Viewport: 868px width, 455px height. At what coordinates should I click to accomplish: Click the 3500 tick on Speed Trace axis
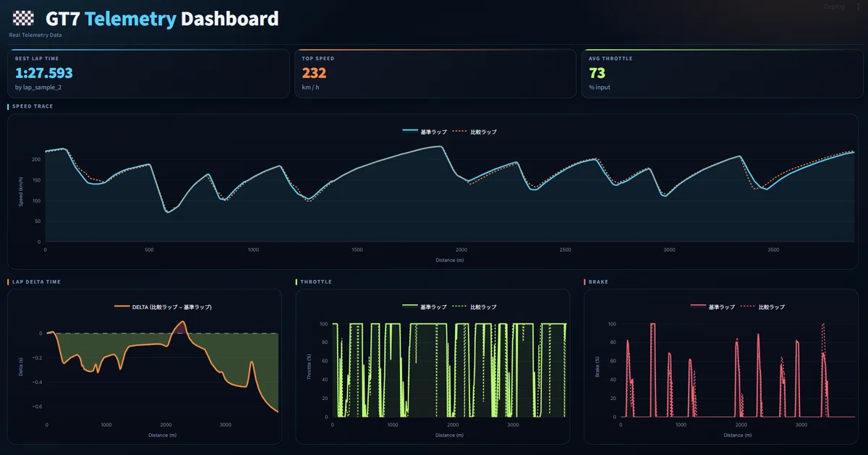pos(773,250)
